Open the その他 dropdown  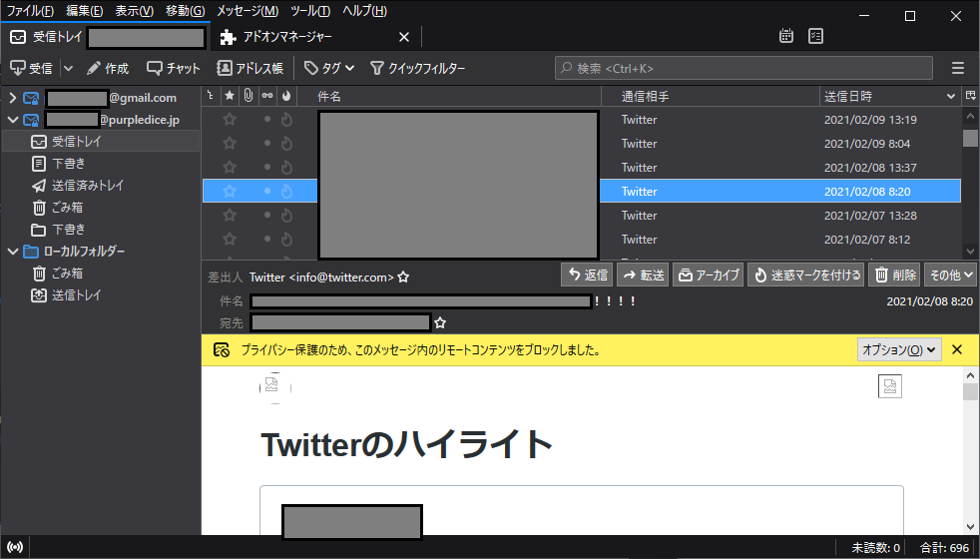coord(949,275)
